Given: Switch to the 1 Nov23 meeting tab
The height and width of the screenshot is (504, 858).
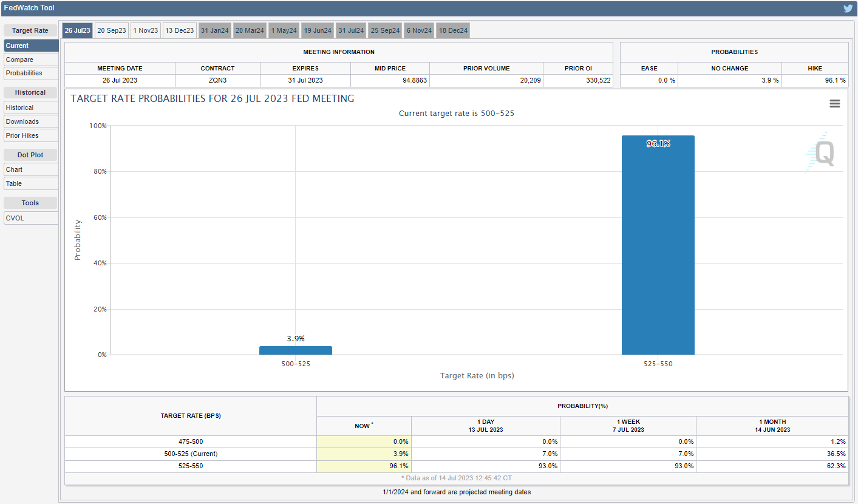Looking at the screenshot, I should pos(146,30).
